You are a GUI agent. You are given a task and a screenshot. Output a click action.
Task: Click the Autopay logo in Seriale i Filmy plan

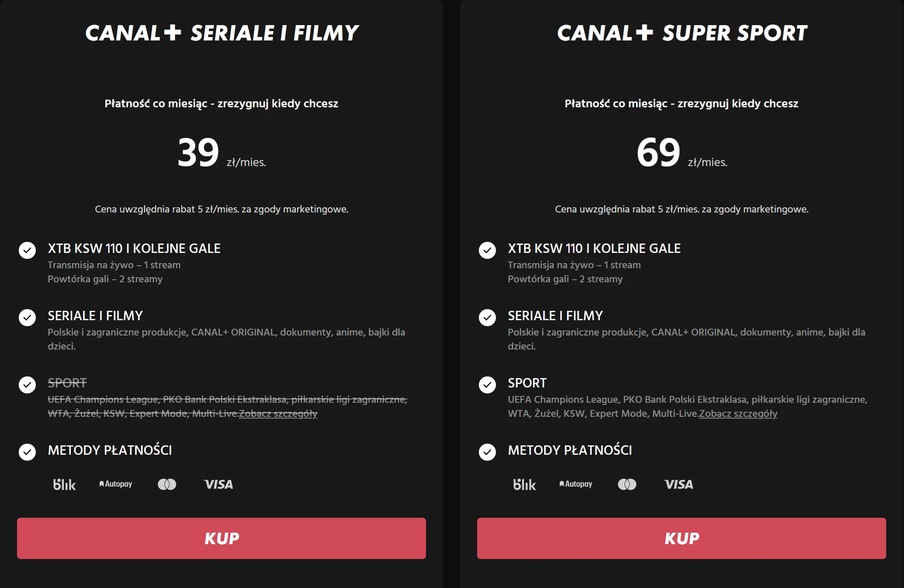coord(115,484)
